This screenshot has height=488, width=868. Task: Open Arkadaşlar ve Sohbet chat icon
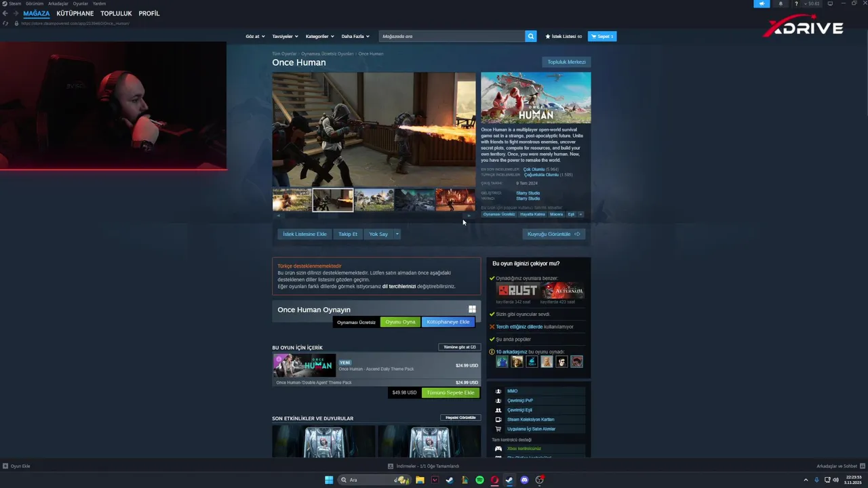[863, 466]
